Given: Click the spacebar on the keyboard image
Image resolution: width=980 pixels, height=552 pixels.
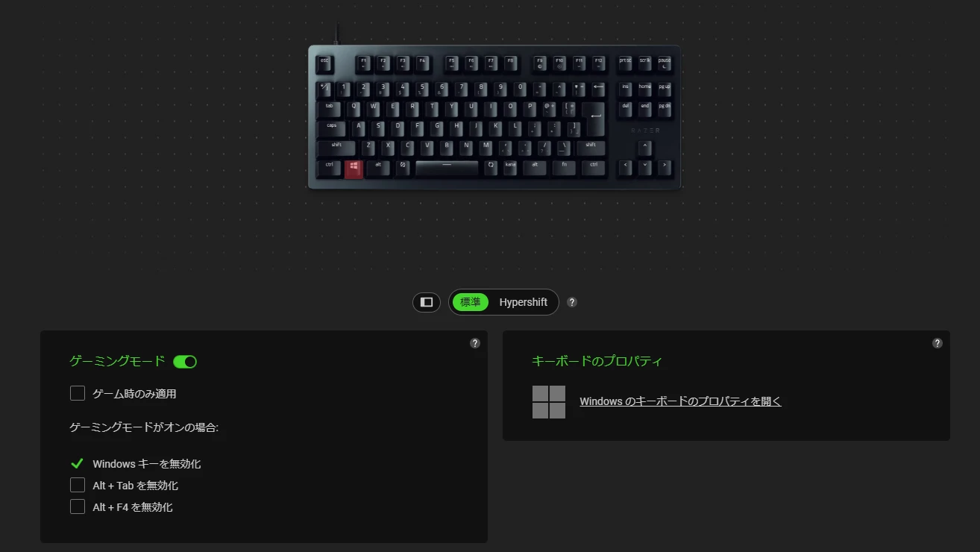Looking at the screenshot, I should (447, 169).
